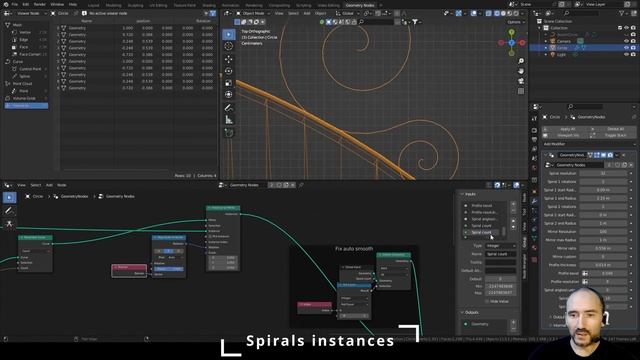Select Circle object row in outliner
The width and height of the screenshot is (640, 360).
coord(584,48)
